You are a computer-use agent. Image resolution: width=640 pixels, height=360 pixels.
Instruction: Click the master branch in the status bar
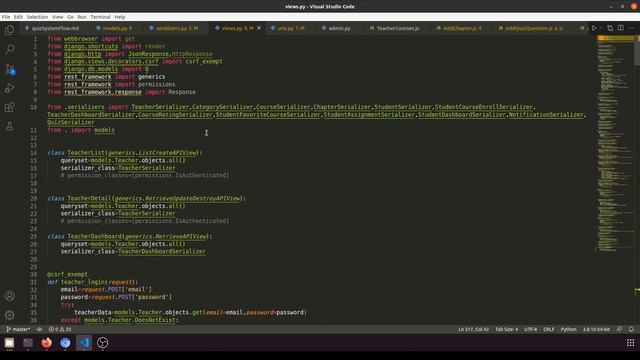point(18,329)
